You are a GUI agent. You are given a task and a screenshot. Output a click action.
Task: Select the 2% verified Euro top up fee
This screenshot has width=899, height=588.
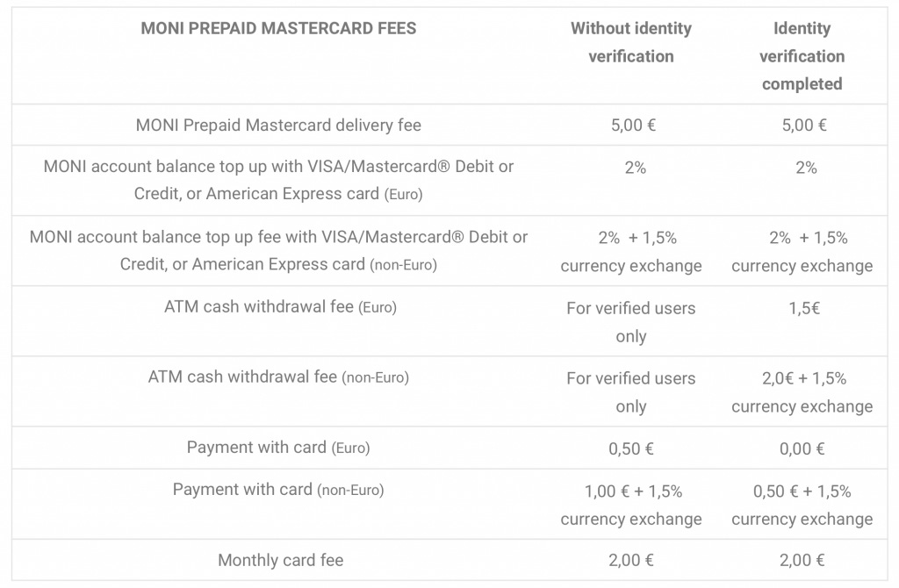pyautogui.click(x=806, y=168)
